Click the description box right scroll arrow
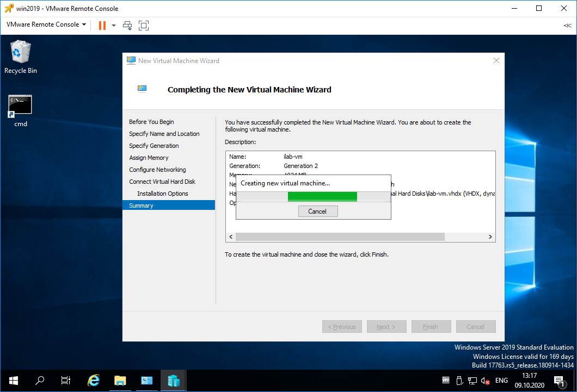 point(490,237)
